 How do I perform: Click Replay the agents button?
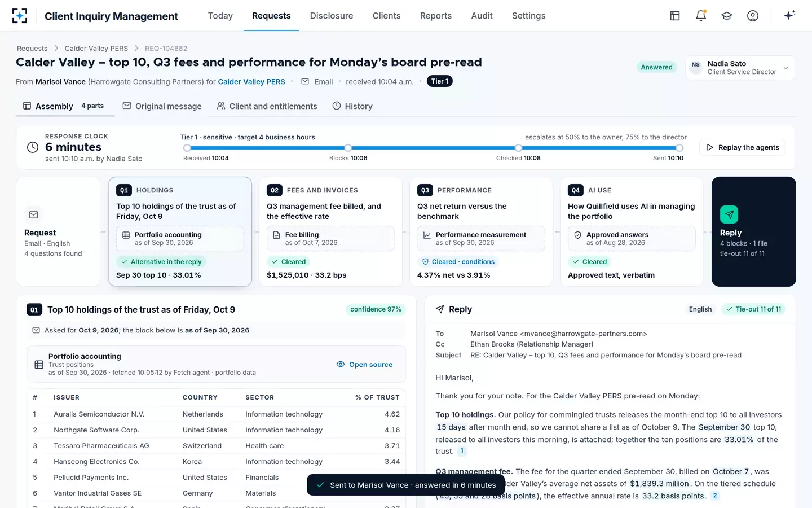[x=742, y=147]
